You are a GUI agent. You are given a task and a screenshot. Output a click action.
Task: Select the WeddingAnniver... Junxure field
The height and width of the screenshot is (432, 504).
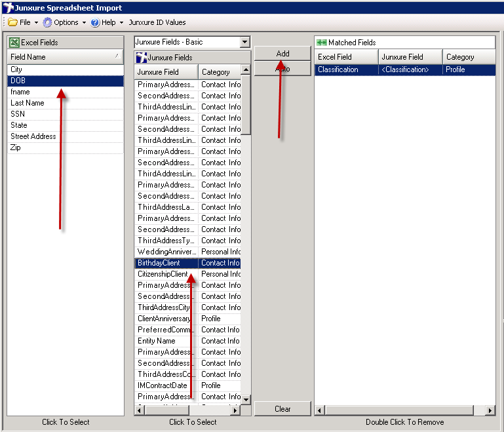(x=187, y=252)
